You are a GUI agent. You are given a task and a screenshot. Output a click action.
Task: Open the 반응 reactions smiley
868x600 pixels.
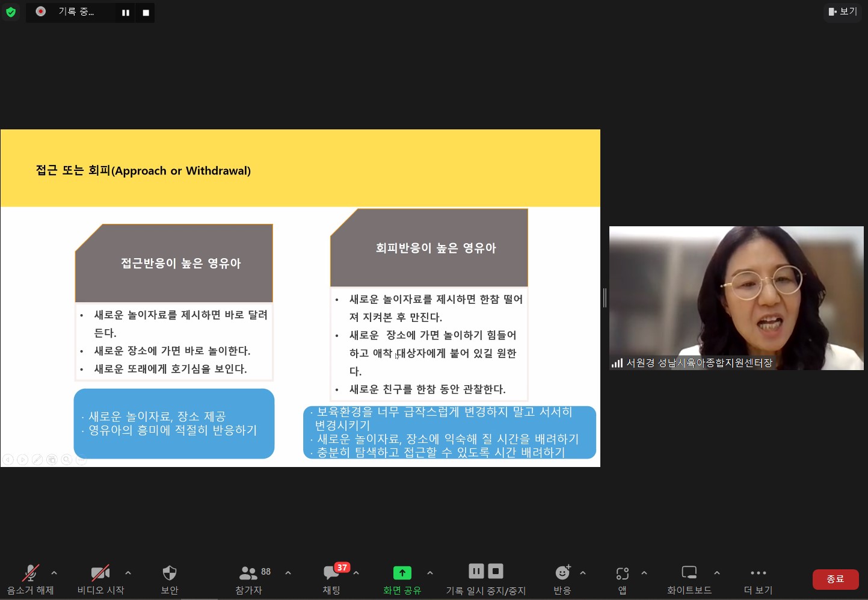tap(562, 580)
